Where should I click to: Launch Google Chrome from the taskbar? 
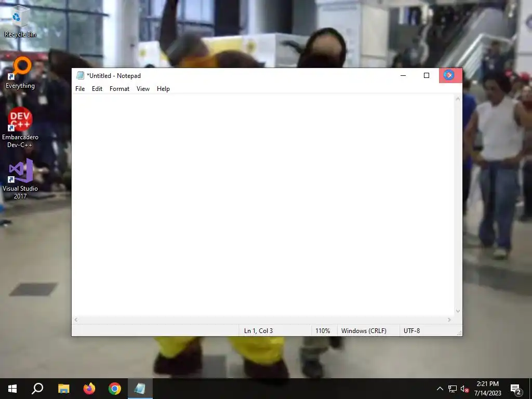point(115,389)
